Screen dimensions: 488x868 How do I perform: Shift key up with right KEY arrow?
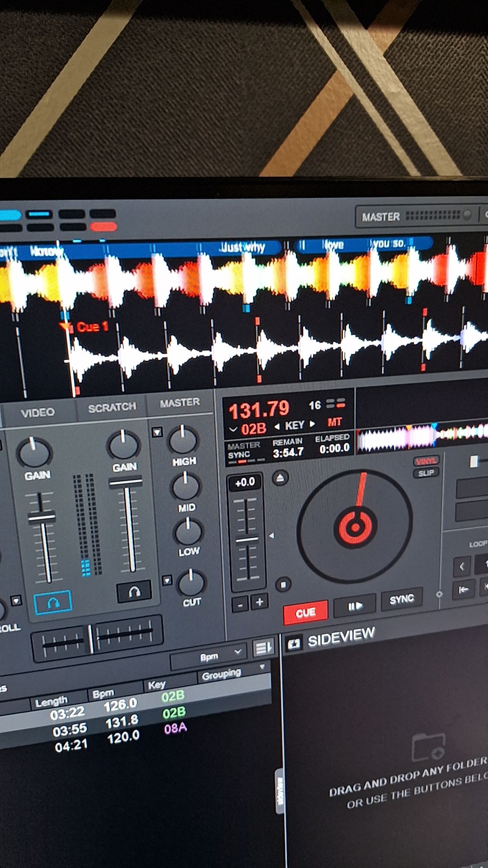[312, 424]
